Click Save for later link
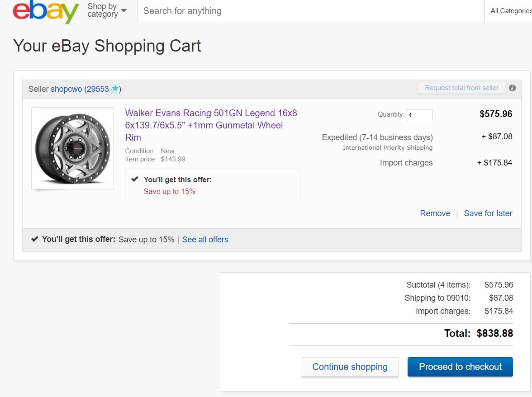 tap(488, 213)
